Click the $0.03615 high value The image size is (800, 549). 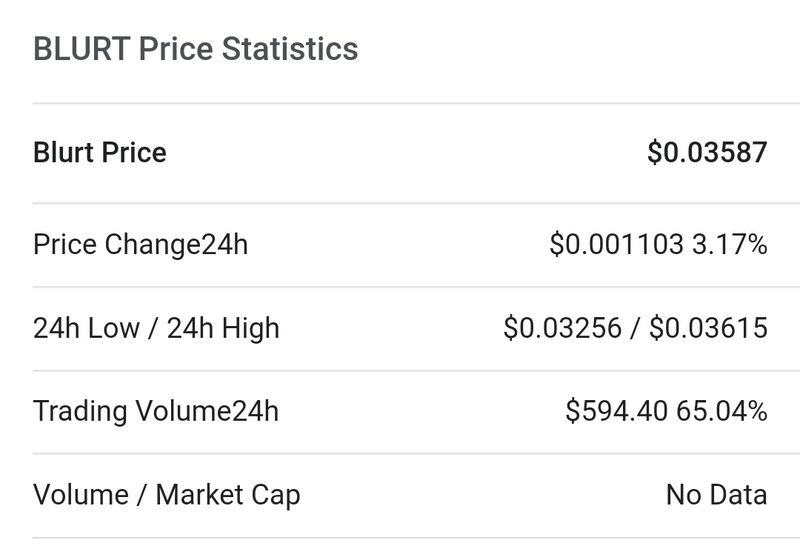(x=708, y=328)
